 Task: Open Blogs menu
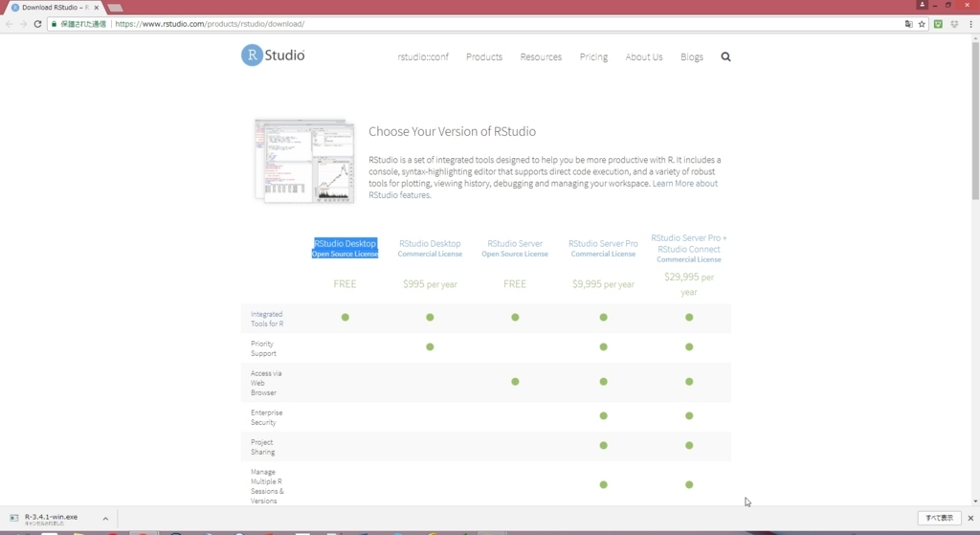pos(692,56)
